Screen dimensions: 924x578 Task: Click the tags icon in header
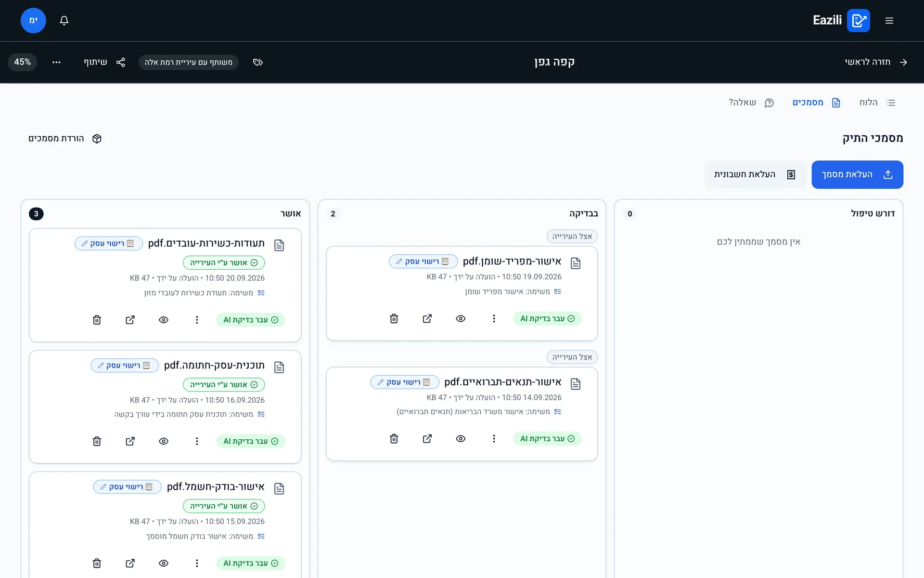pyautogui.click(x=258, y=62)
